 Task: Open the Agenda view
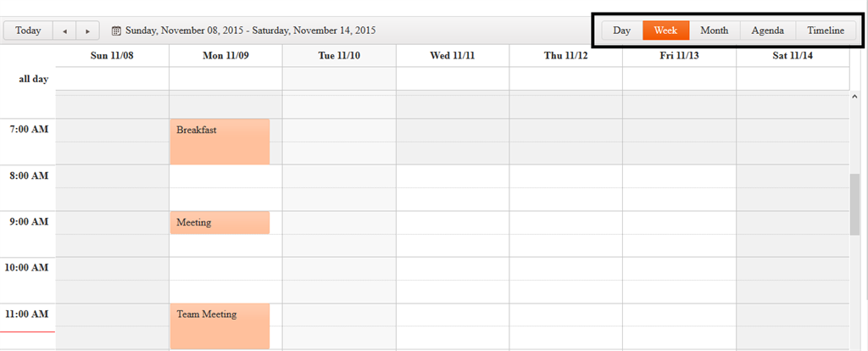[x=767, y=31]
